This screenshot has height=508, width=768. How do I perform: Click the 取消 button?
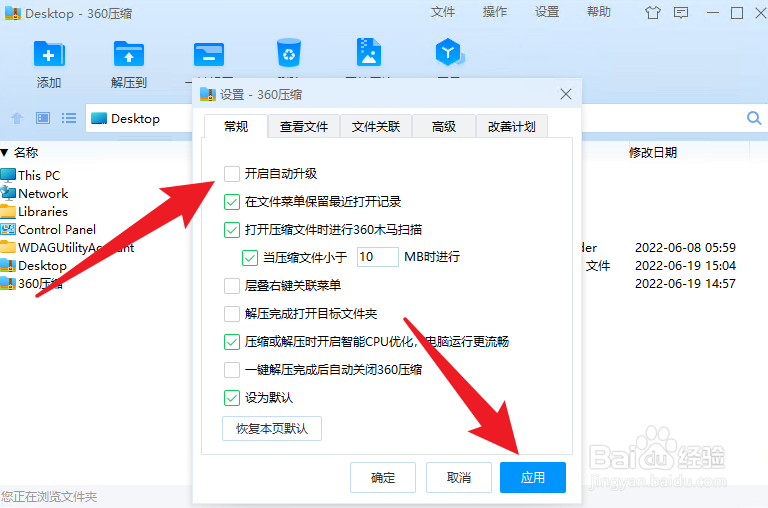pyautogui.click(x=459, y=478)
